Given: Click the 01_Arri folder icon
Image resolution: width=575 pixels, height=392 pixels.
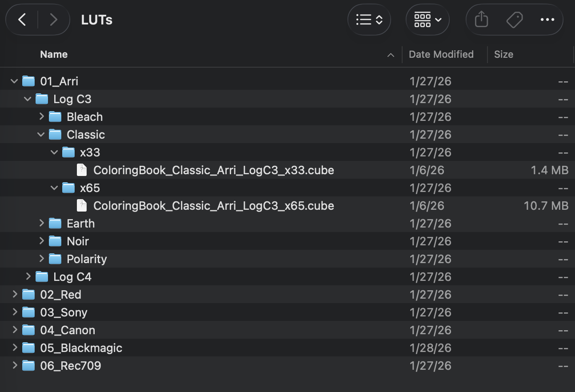Looking at the screenshot, I should [x=28, y=81].
